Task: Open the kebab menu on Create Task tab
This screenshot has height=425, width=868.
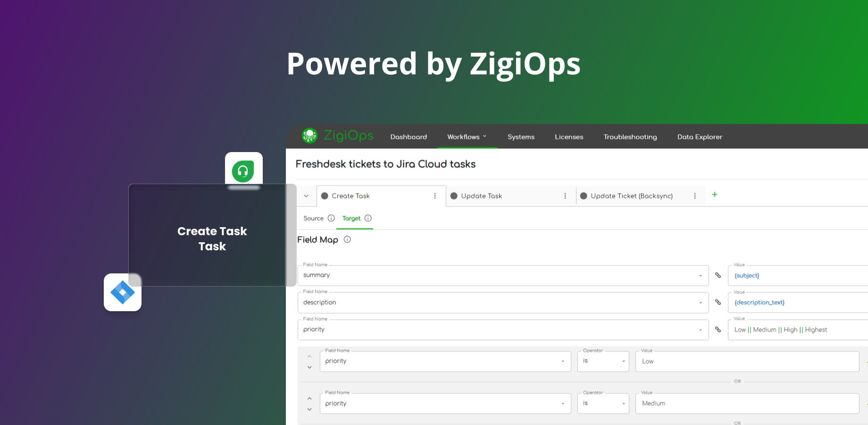Action: click(434, 195)
